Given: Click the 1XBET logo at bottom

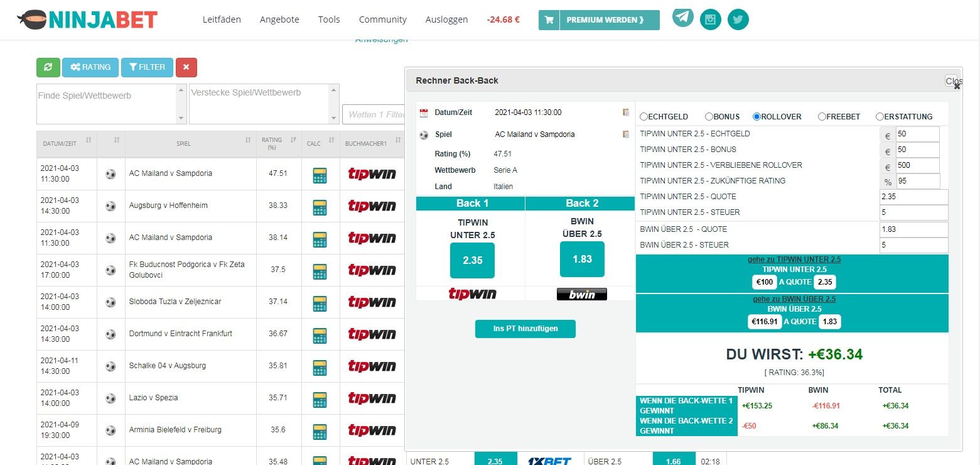Looking at the screenshot, I should click(x=549, y=461).
